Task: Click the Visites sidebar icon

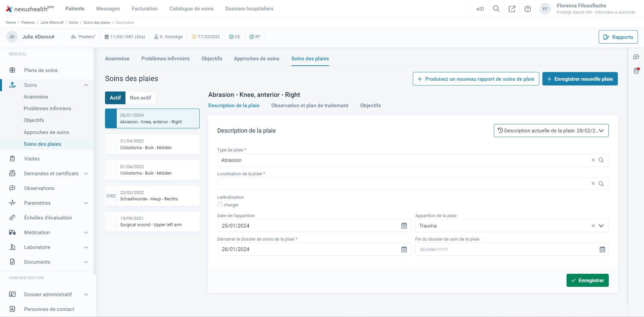Action: [12, 158]
